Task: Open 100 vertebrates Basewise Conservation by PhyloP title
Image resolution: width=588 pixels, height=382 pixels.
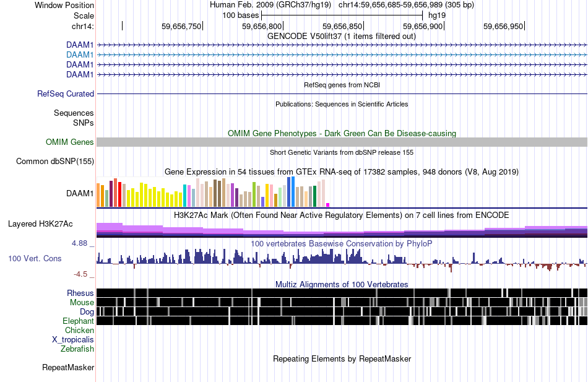Action: (x=342, y=244)
